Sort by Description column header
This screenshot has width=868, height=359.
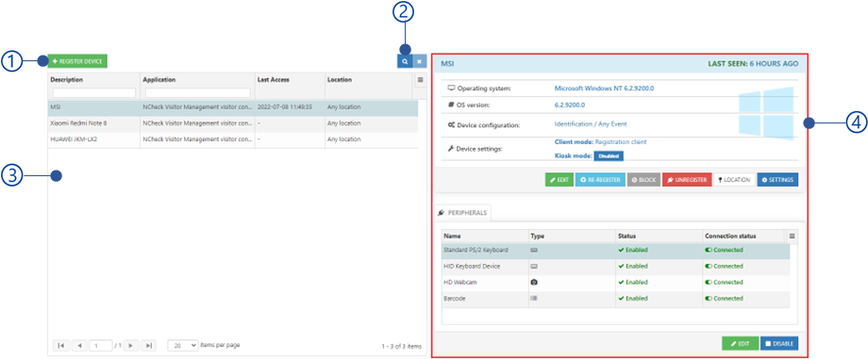66,80
